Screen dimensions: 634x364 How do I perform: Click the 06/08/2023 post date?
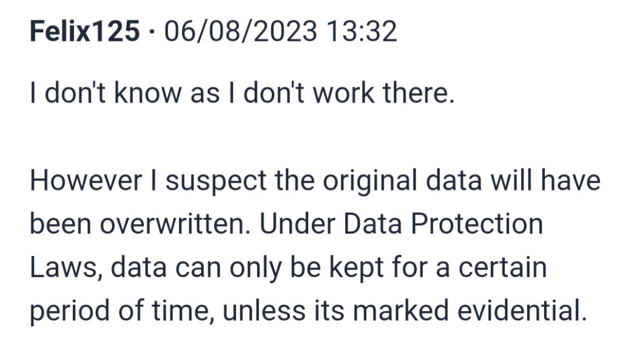240,31
